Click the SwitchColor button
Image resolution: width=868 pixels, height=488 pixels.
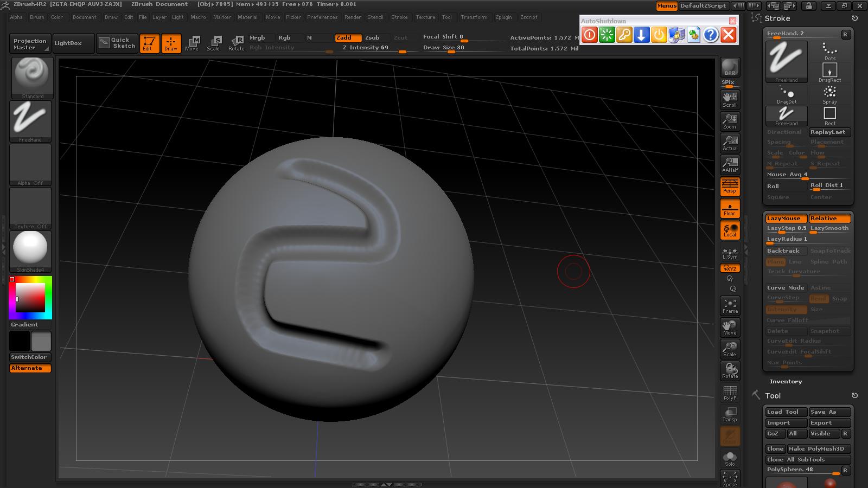[x=30, y=357]
